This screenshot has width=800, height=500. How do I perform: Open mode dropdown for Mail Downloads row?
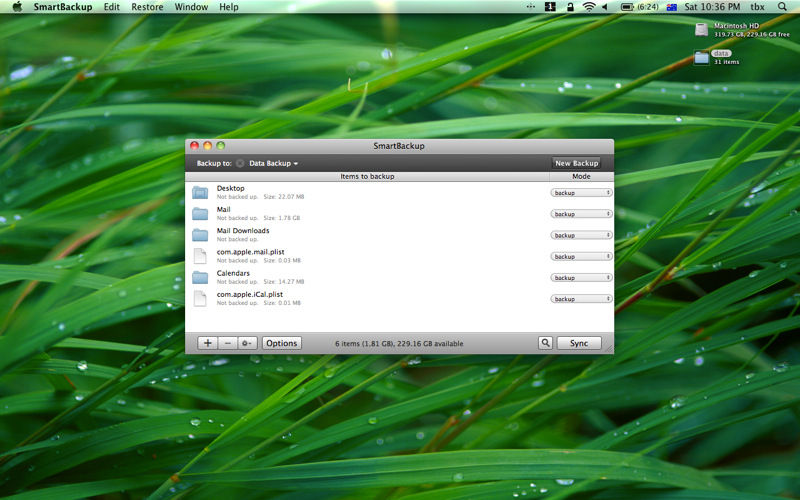pos(581,235)
